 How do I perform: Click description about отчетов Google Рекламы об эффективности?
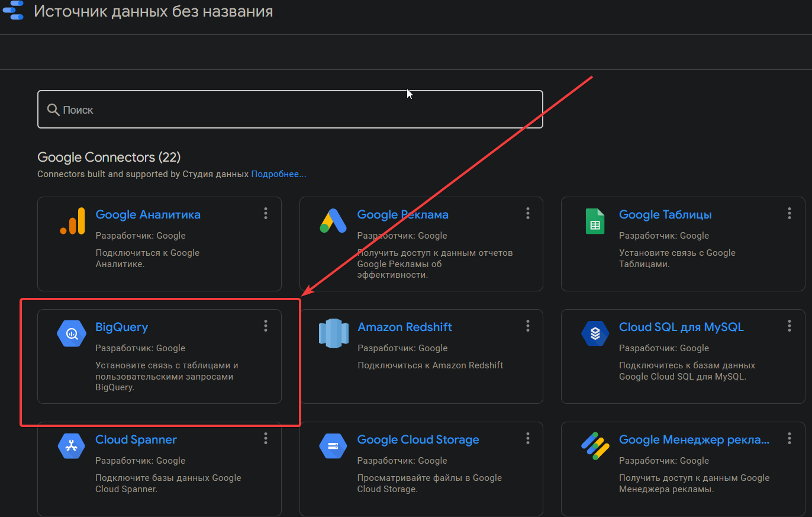(435, 264)
